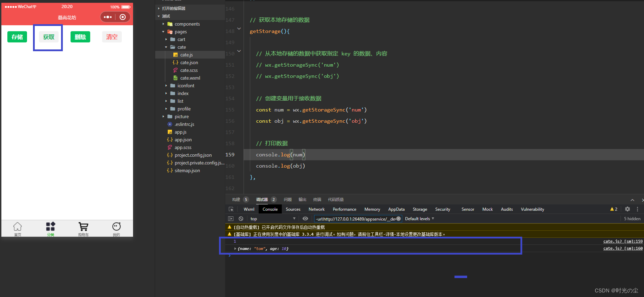Viewport: 644px width, 297px height.
Task: Collapse the 测试 project root
Action: (x=159, y=16)
